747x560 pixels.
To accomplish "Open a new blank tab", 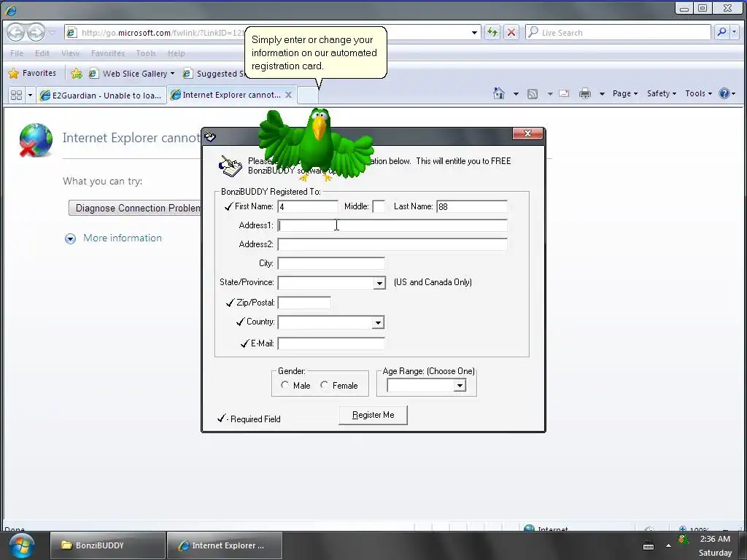I will [308, 96].
